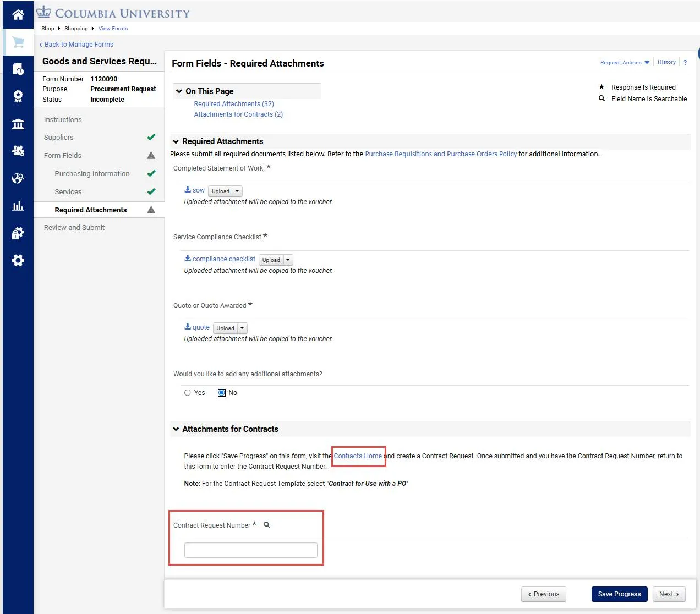Viewport: 700px width, 614px height.
Task: Click the sow download icon
Action: click(x=188, y=189)
